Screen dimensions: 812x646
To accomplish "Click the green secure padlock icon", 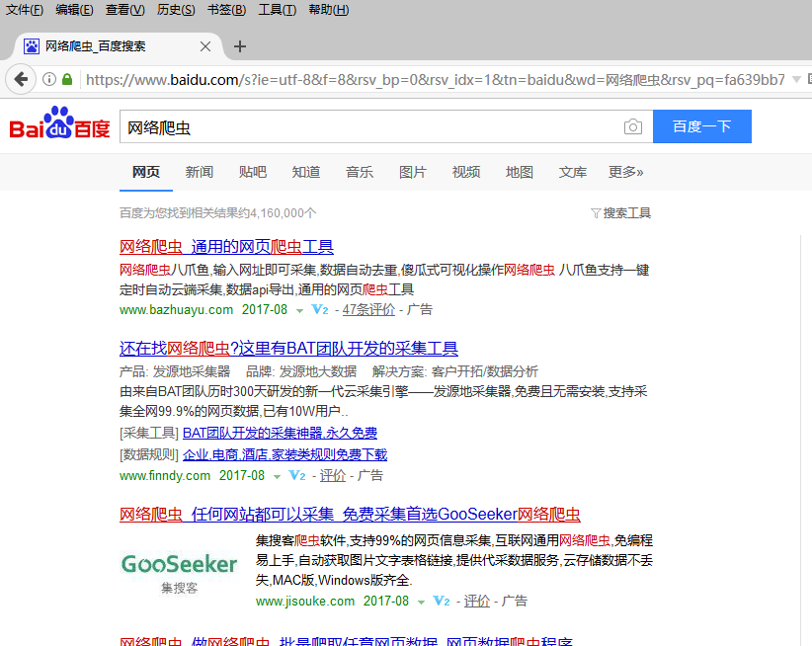I will [67, 79].
